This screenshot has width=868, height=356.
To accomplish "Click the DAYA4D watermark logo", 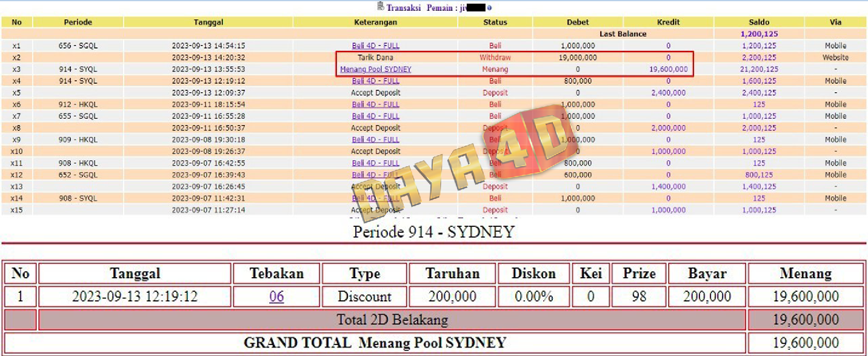I will (x=461, y=163).
